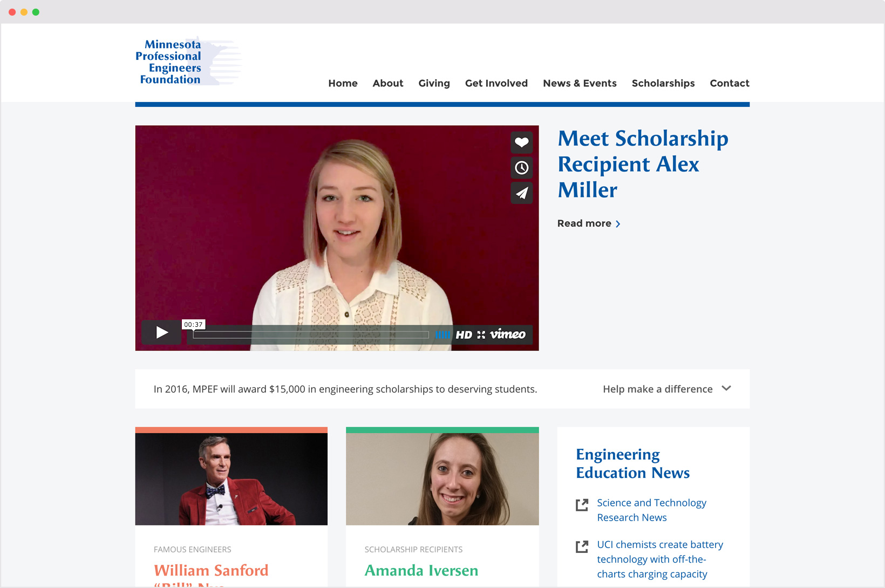Expand the Help make a difference chevron
Screen dimensions: 885x588
click(x=726, y=388)
